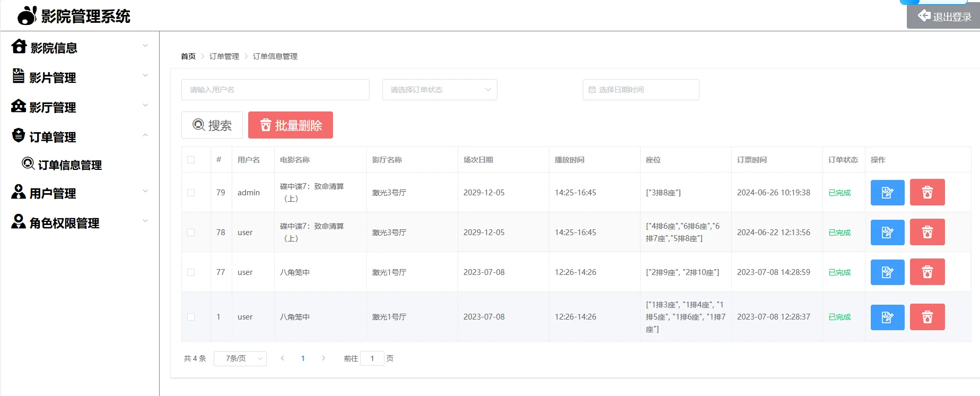Click '共 4 条' total count text
The height and width of the screenshot is (396, 980).
point(195,358)
